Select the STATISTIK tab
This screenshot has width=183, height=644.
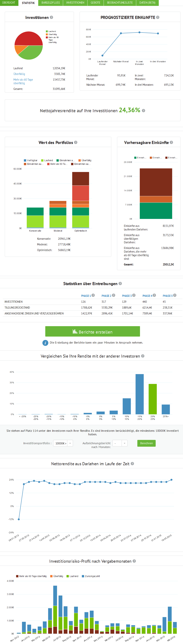(28, 3)
